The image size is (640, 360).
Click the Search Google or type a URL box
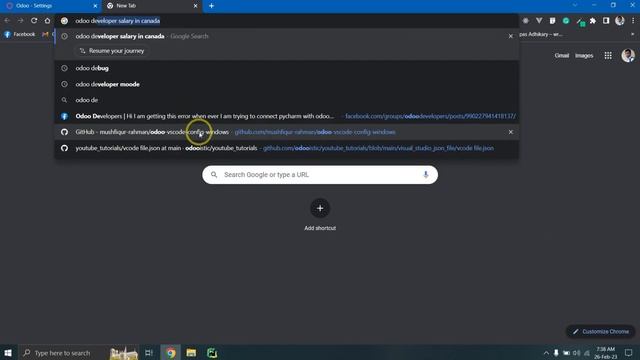320,175
